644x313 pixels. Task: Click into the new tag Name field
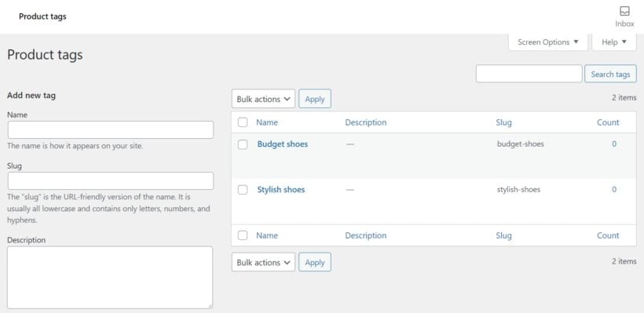111,129
